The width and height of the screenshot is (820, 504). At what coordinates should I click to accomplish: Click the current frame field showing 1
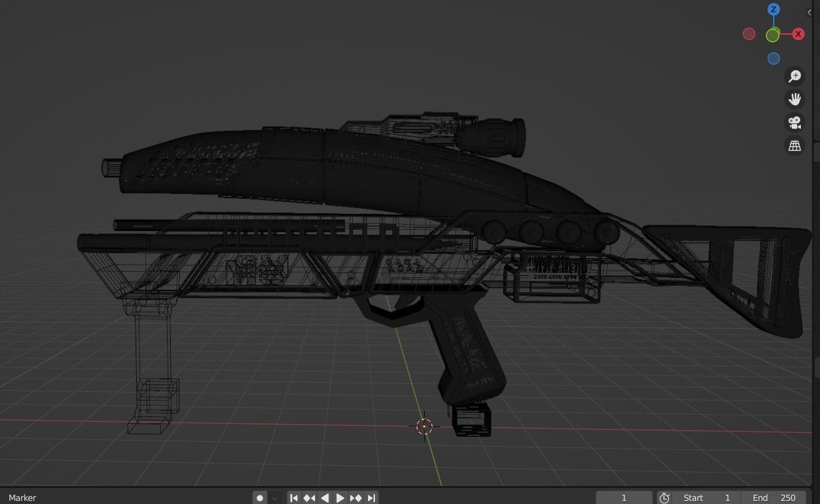tap(624, 498)
